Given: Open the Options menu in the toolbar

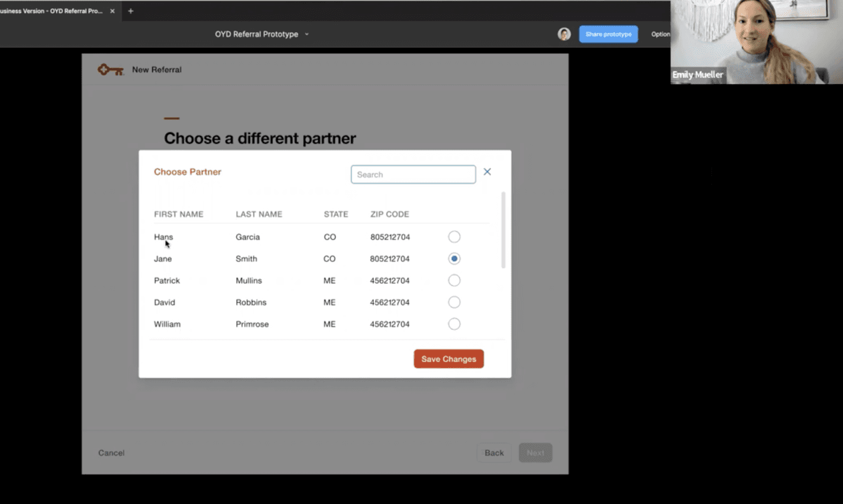Looking at the screenshot, I should pyautogui.click(x=660, y=34).
